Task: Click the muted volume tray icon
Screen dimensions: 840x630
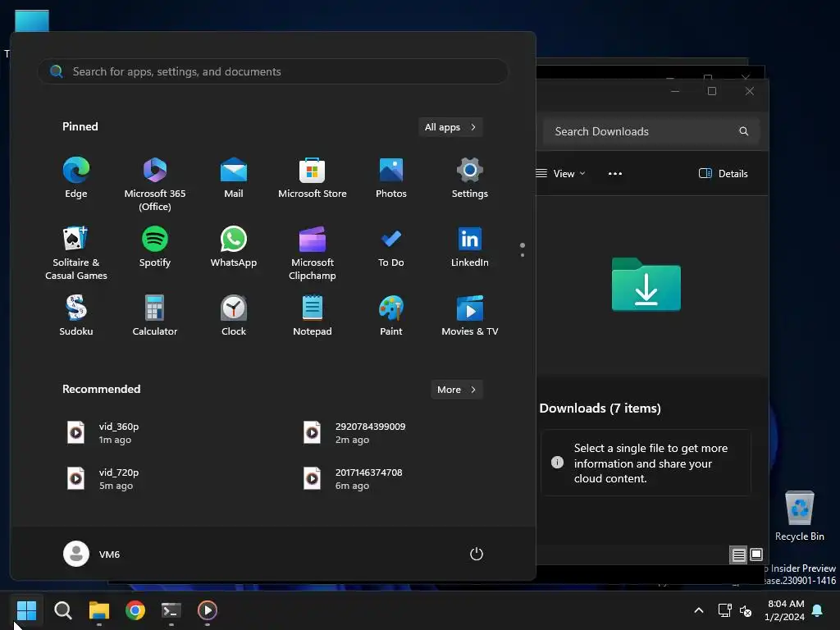Action: coord(746,610)
